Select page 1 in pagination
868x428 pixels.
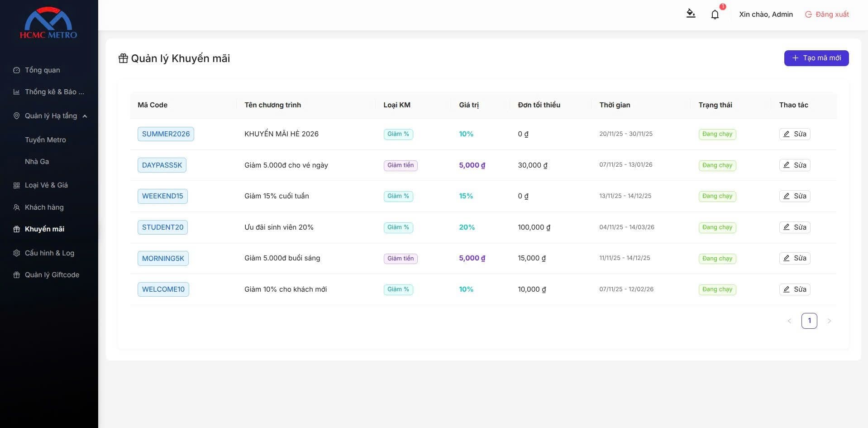click(x=809, y=321)
